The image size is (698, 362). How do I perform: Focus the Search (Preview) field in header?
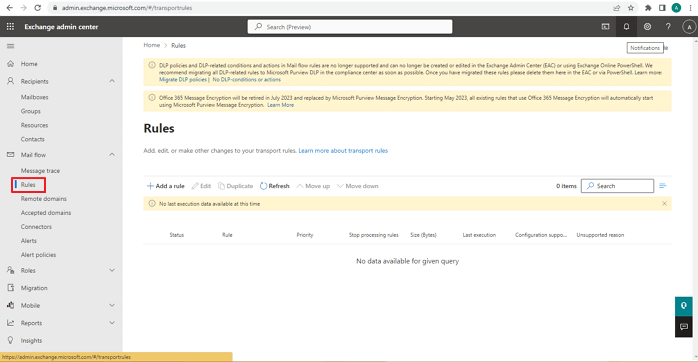click(350, 27)
